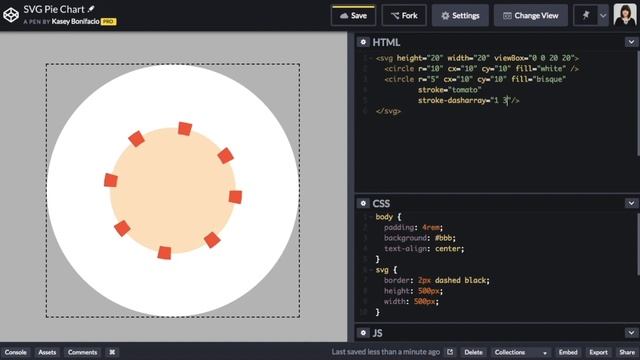Open the Assets panel
This screenshot has height=360, width=640.
pyautogui.click(x=47, y=352)
